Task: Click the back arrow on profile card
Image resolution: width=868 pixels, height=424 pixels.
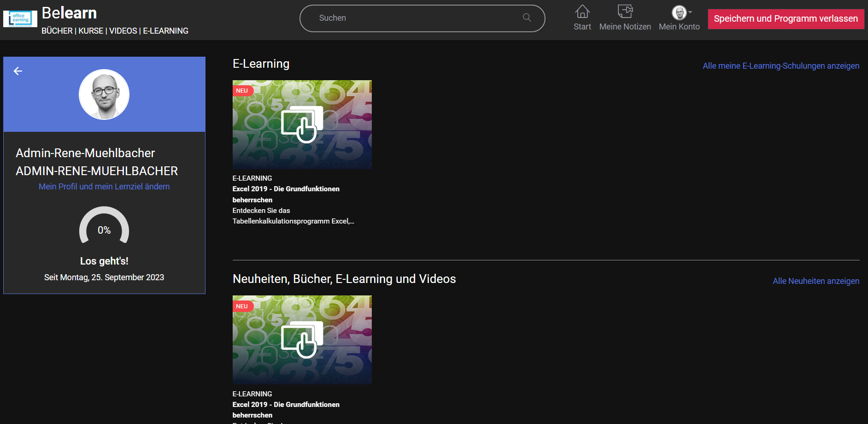Action: click(18, 71)
